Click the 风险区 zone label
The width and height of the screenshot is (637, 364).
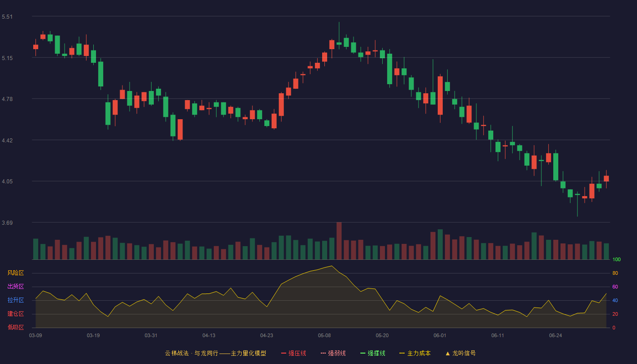[15, 273]
